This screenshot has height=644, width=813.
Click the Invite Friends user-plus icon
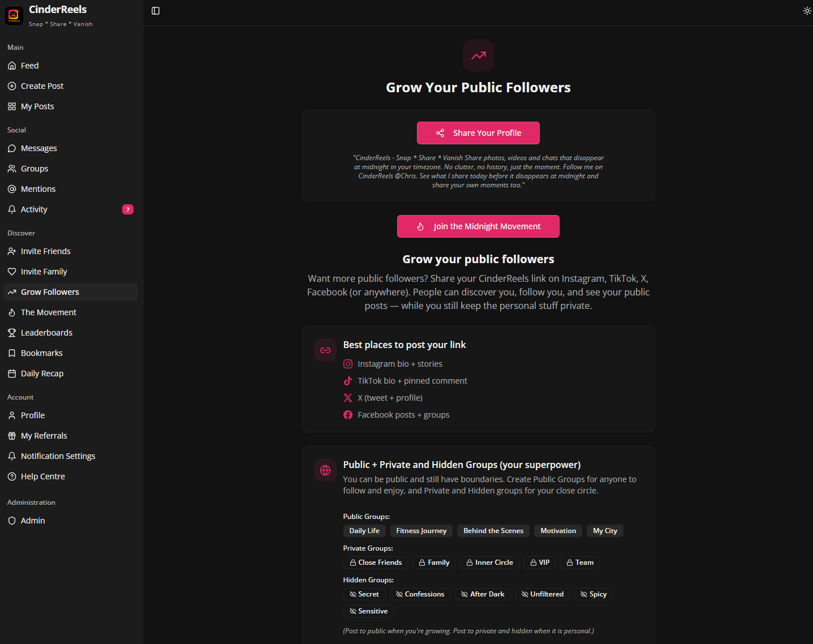tap(12, 251)
